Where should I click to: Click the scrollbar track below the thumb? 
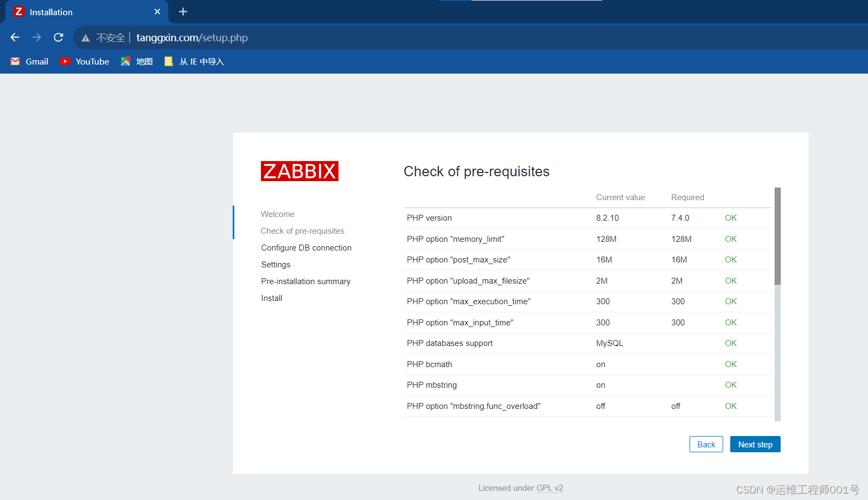[777, 352]
